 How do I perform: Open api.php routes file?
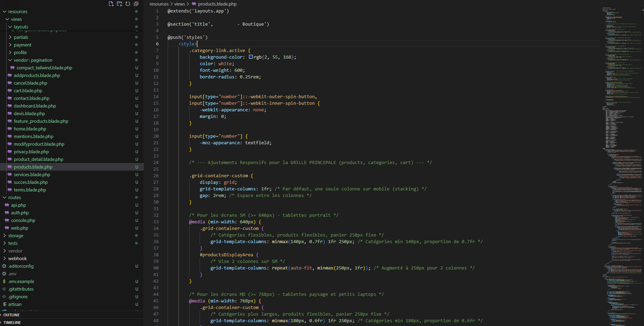click(72, 205)
